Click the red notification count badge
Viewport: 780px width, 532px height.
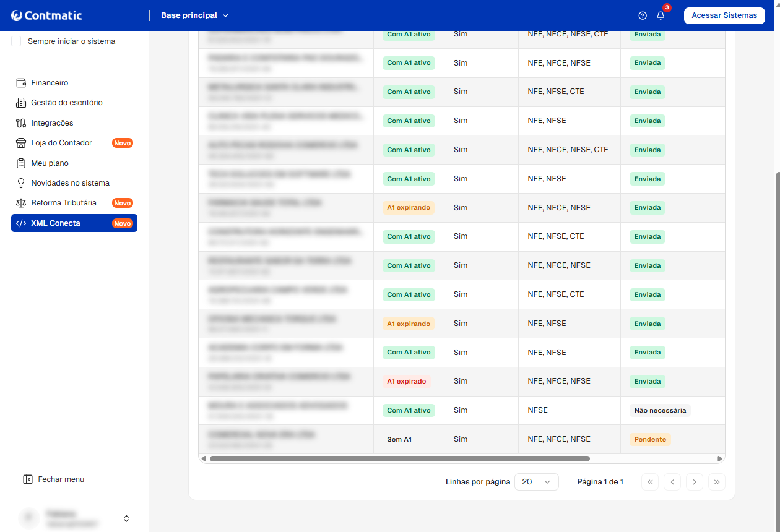pyautogui.click(x=667, y=7)
